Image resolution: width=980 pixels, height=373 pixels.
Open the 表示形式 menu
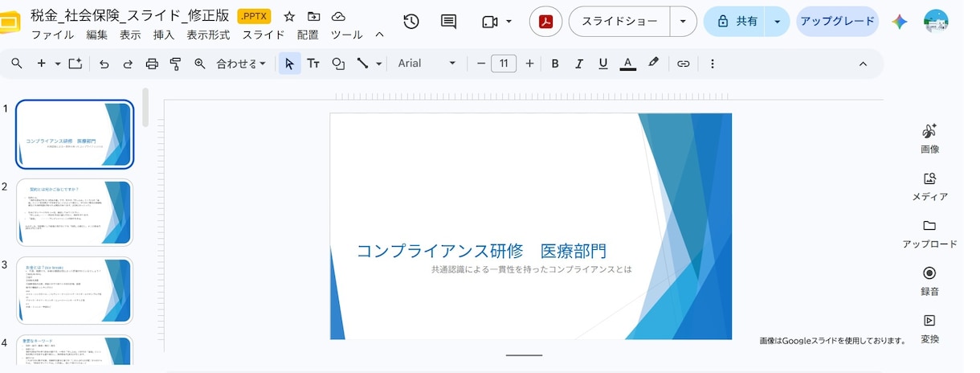[208, 35]
